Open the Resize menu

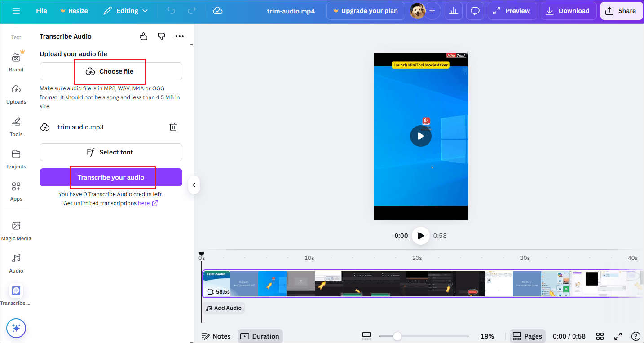tap(74, 11)
